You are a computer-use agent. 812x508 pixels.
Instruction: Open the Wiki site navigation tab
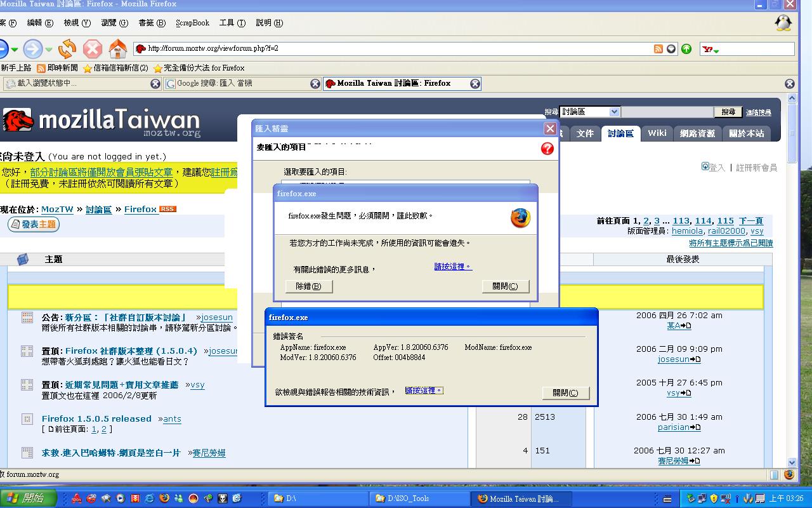[x=657, y=133]
